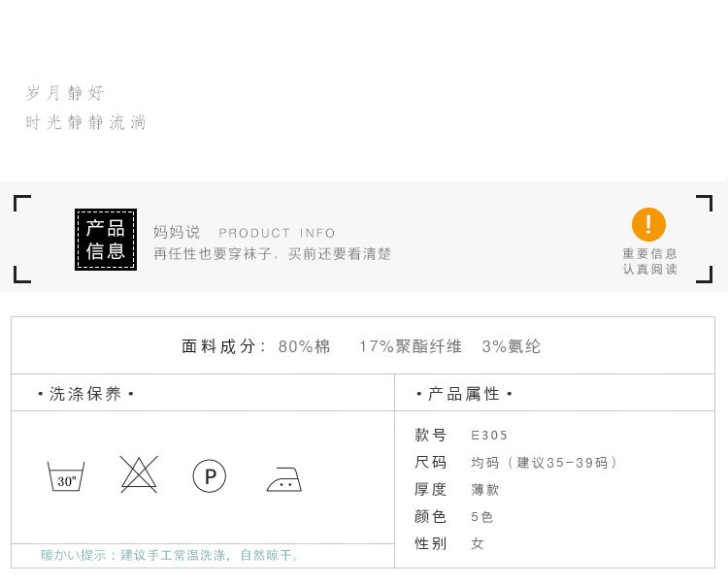The height and width of the screenshot is (585, 728).
Task: Click the orange exclamation warning icon
Action: pyautogui.click(x=648, y=224)
